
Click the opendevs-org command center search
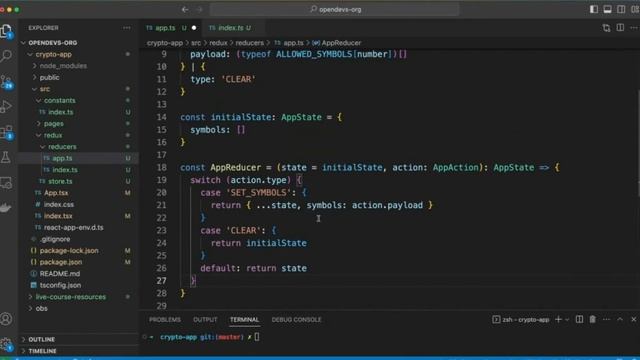point(335,9)
